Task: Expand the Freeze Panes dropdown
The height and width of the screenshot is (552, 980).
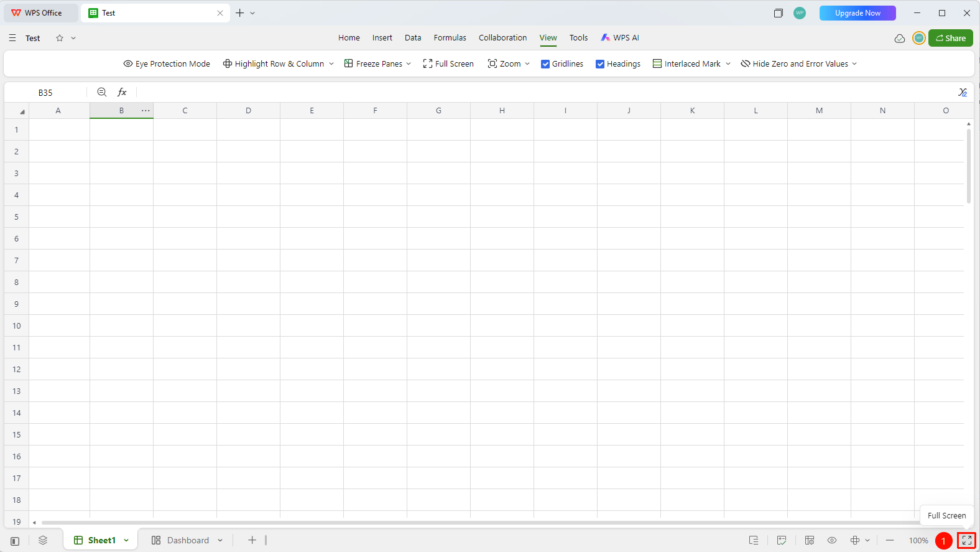Action: 409,63
